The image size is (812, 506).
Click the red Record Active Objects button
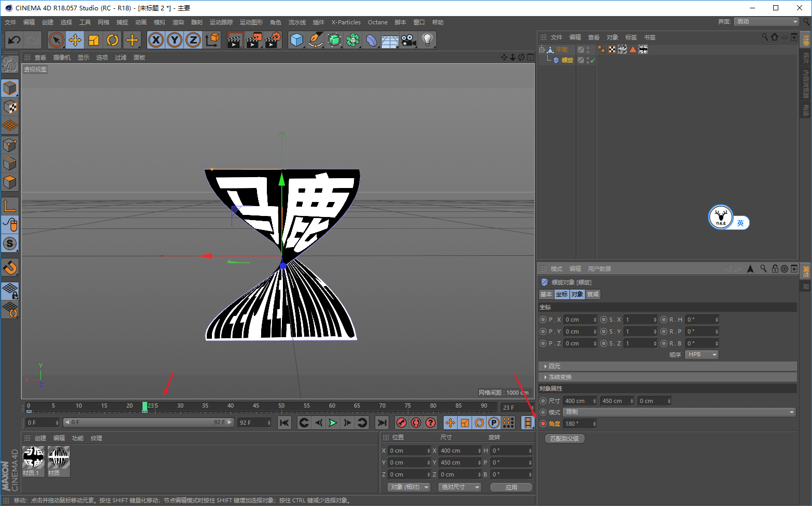[401, 423]
